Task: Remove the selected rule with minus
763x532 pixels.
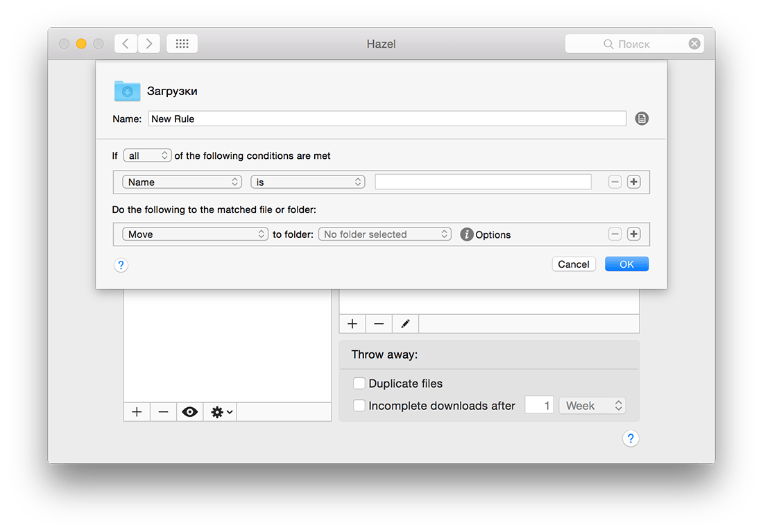Action: (x=379, y=324)
